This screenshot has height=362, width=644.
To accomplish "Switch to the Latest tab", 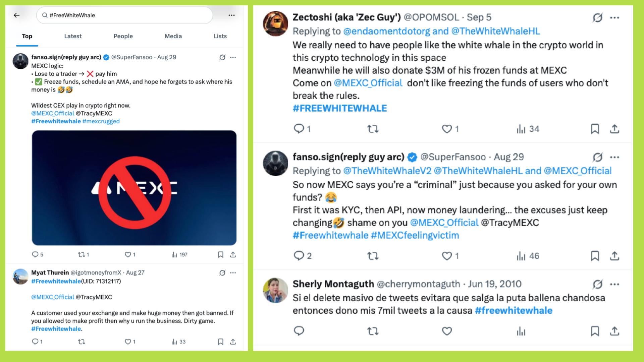I will [73, 36].
